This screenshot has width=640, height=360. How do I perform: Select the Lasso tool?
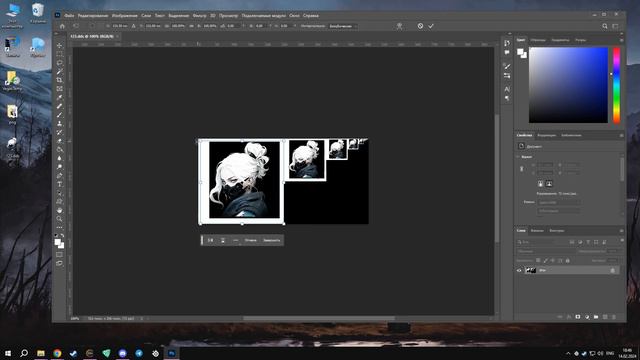[x=60, y=63]
